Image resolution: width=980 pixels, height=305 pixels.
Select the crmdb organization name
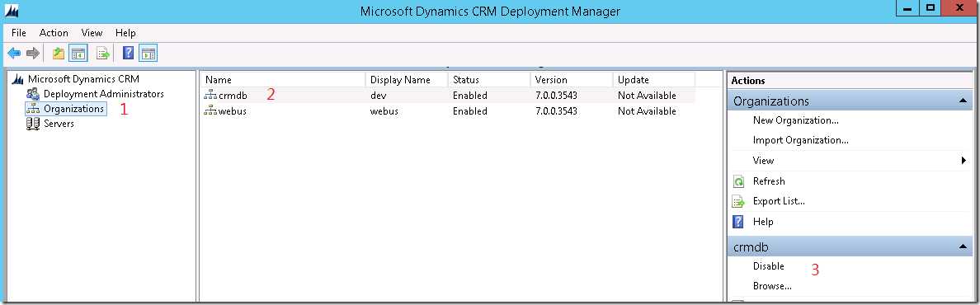click(233, 96)
